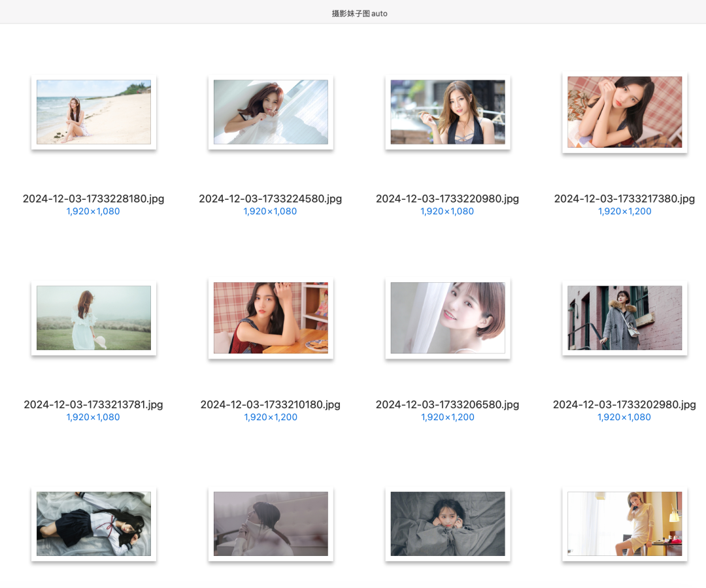Select thumbnail for 2024-12-03-1733220980.jpg
The height and width of the screenshot is (588, 706).
pos(448,112)
